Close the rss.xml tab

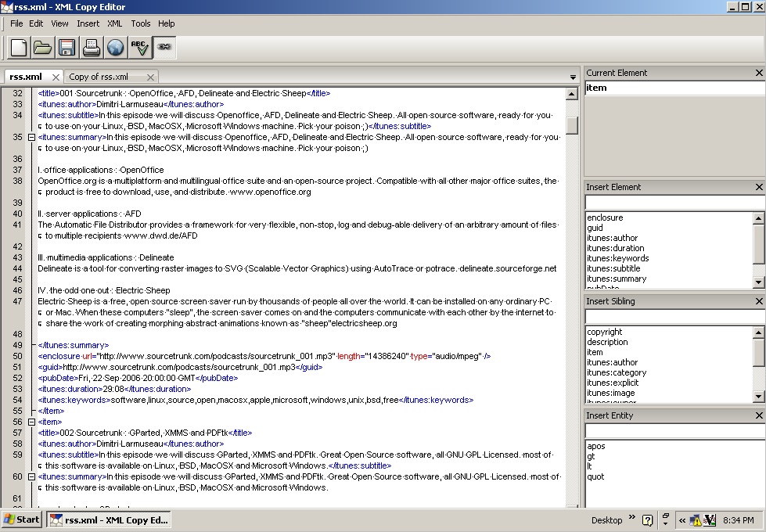pyautogui.click(x=56, y=77)
